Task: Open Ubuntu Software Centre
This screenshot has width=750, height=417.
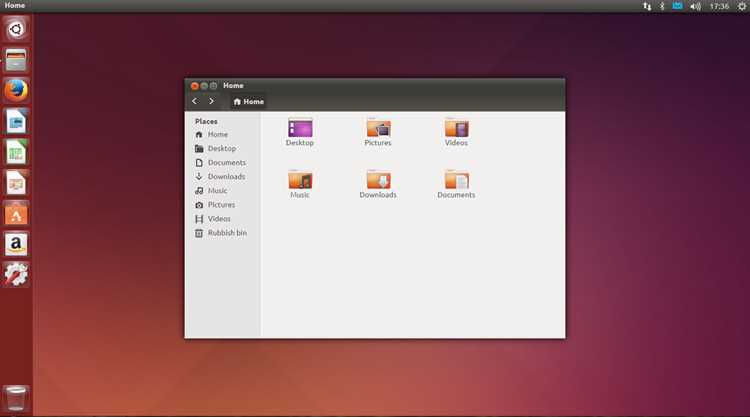Action: [x=16, y=214]
